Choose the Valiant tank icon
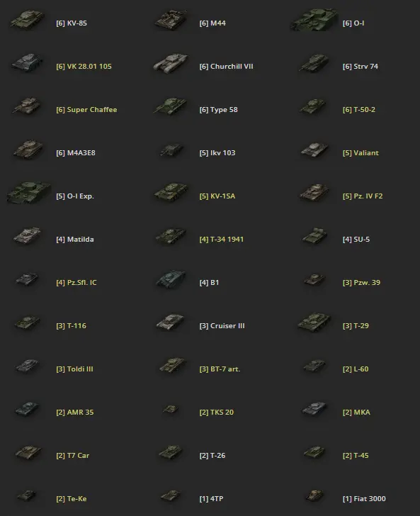The height and width of the screenshot is (516, 420). click(314, 150)
